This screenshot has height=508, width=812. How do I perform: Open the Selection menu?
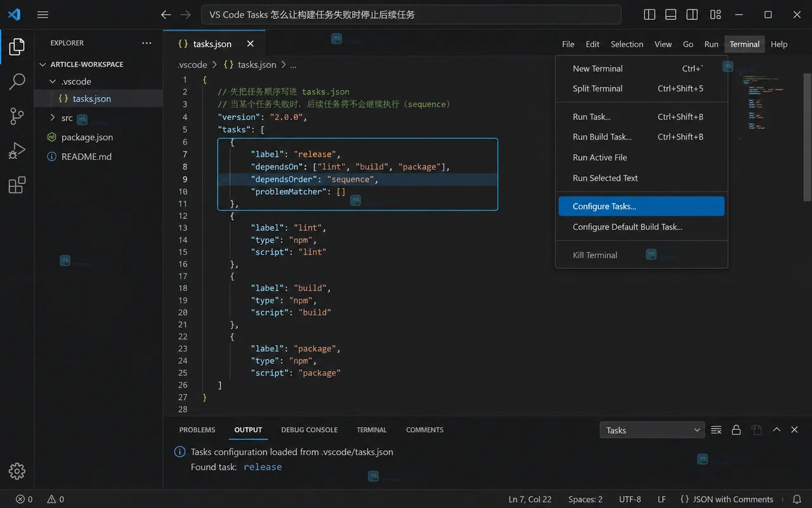[627, 44]
